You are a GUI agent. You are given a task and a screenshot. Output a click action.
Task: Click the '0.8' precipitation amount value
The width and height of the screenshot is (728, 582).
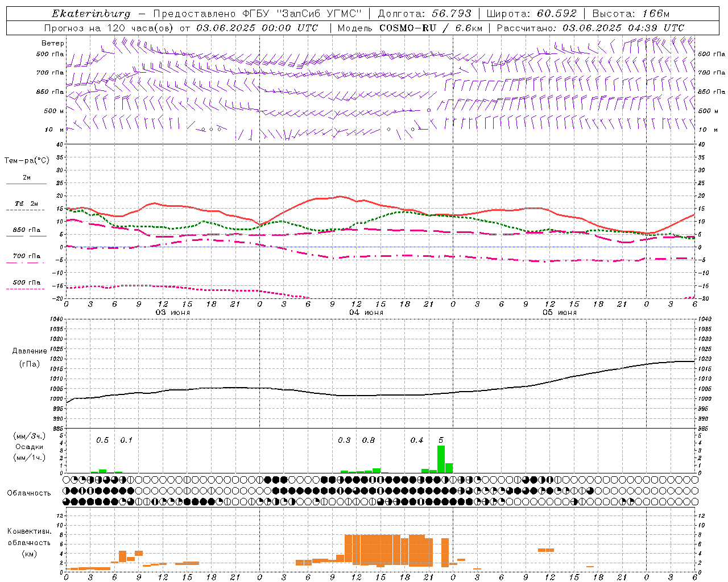[369, 440]
